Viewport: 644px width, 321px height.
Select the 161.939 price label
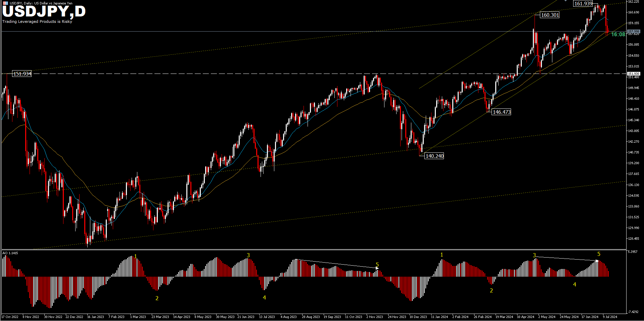pos(583,4)
